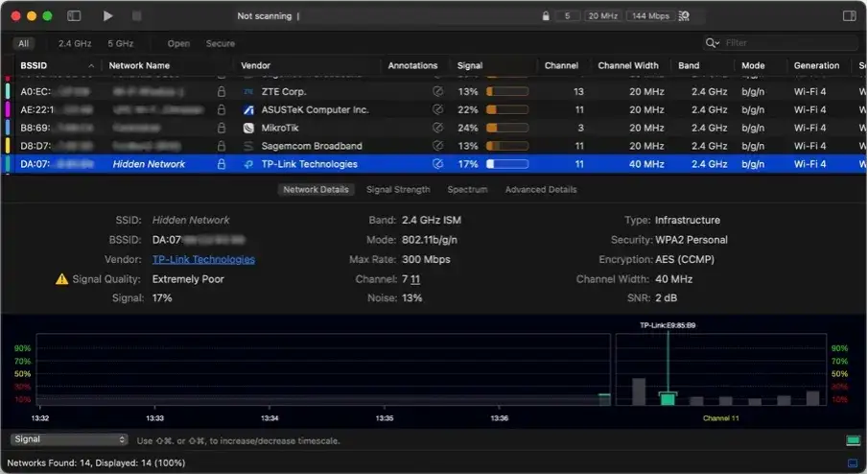Enable the 5 GHz filter
The height and width of the screenshot is (474, 868).
120,43
